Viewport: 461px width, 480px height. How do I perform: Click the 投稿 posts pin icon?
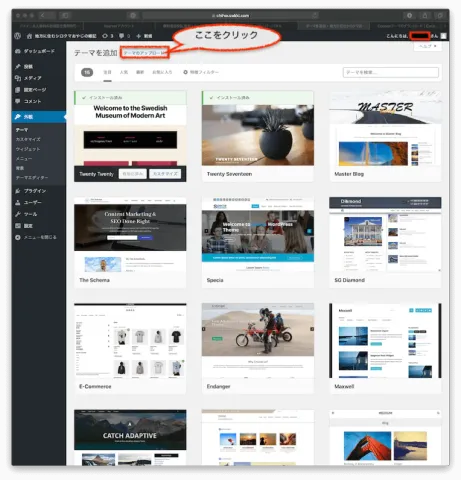pyautogui.click(x=18, y=66)
